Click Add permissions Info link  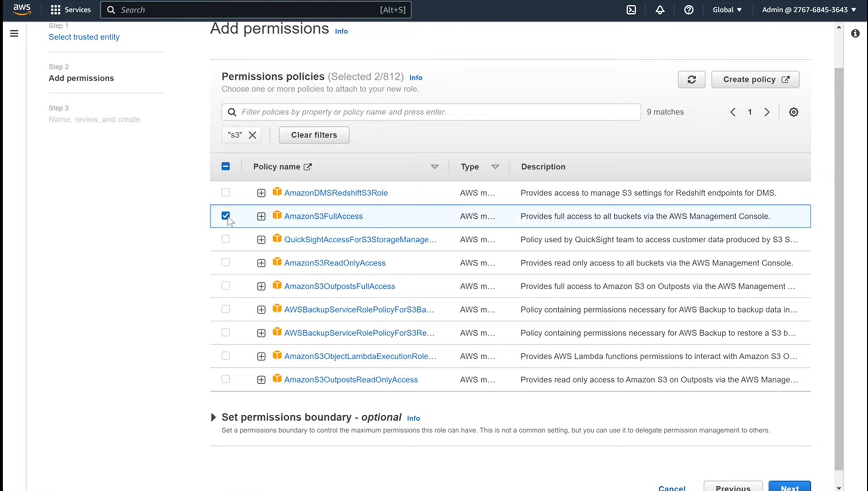(x=341, y=31)
